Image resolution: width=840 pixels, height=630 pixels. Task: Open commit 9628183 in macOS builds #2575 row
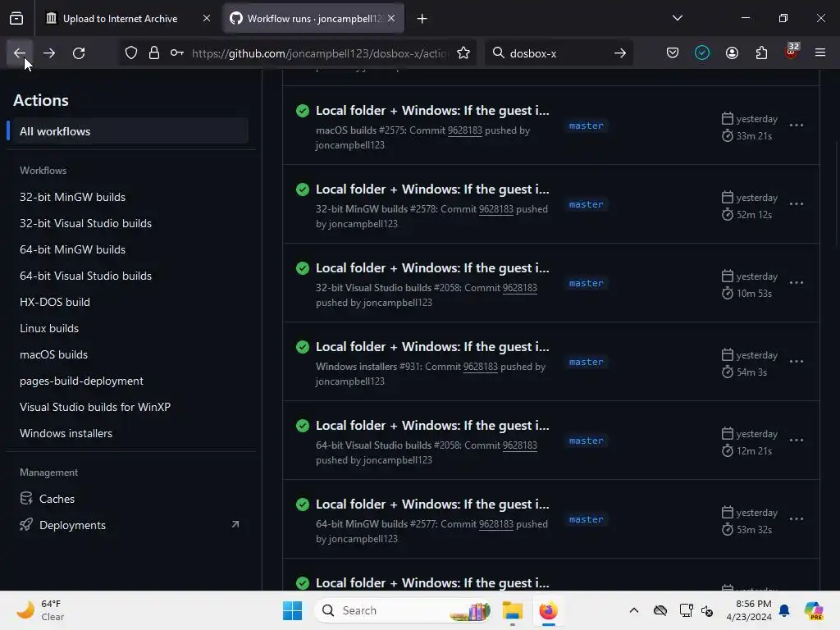(x=464, y=130)
